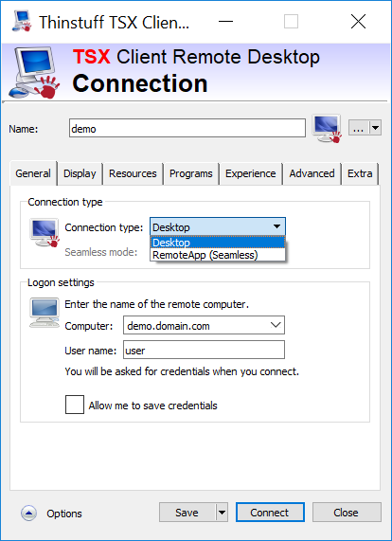Image resolution: width=392 pixels, height=541 pixels.
Task: Collapse Options with the round arrow icon
Action: [x=29, y=514]
